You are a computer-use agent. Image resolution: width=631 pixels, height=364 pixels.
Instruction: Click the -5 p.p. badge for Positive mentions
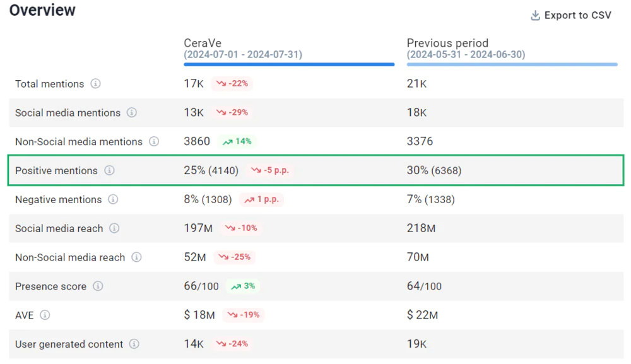pos(270,170)
